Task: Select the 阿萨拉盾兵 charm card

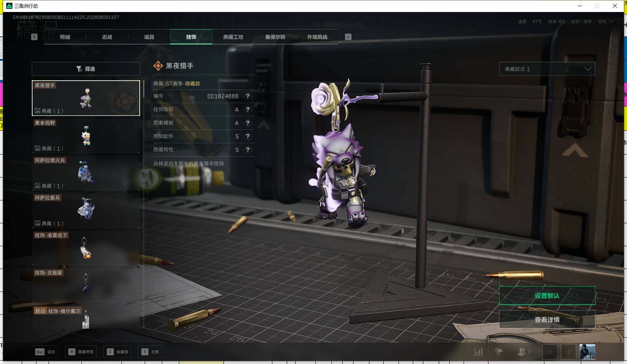Action: (x=86, y=210)
